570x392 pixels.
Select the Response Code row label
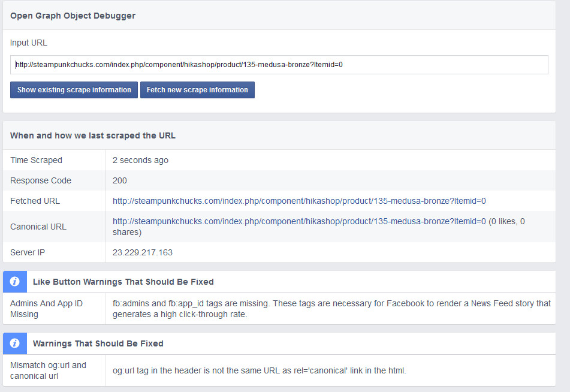(41, 180)
